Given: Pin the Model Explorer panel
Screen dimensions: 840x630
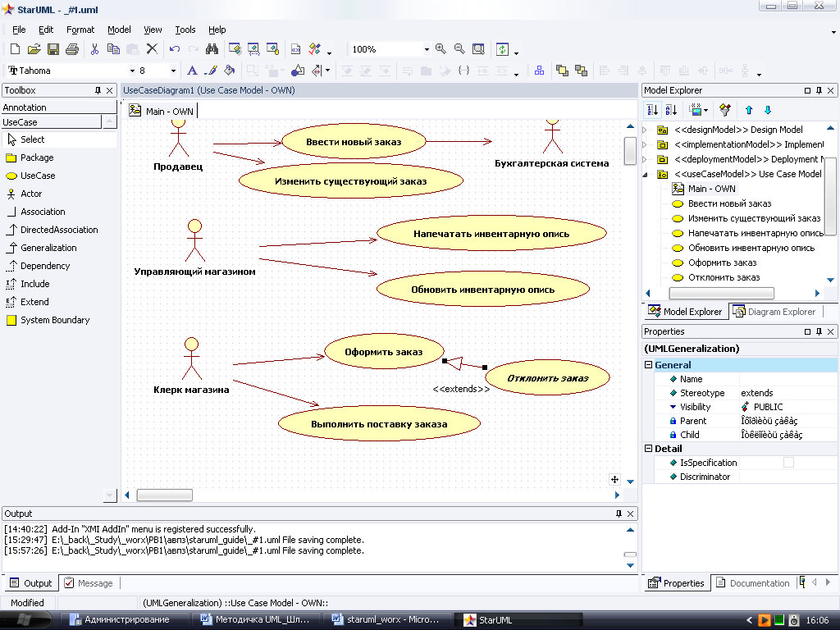Looking at the screenshot, I should pos(819,90).
